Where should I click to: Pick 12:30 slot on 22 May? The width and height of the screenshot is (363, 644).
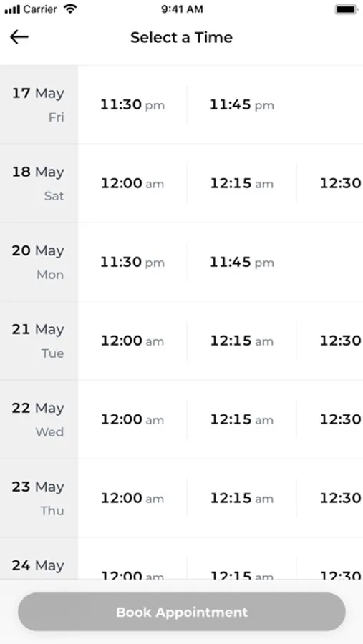341,419
